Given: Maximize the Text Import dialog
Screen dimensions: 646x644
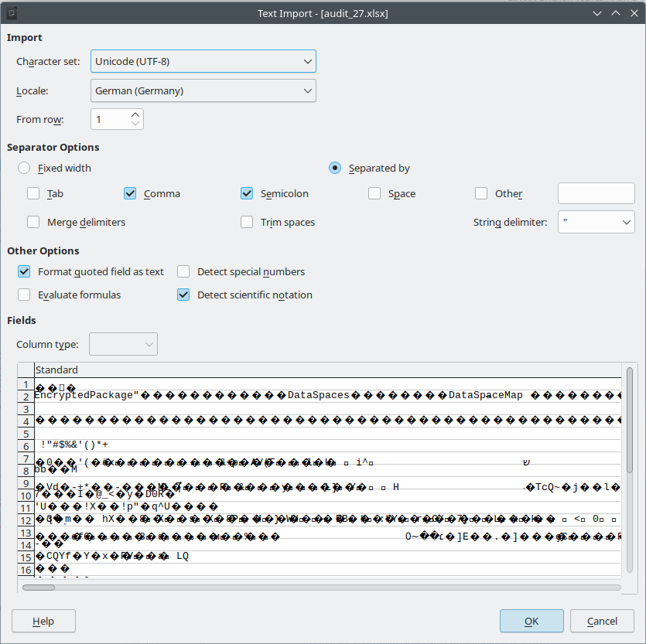Looking at the screenshot, I should (616, 14).
